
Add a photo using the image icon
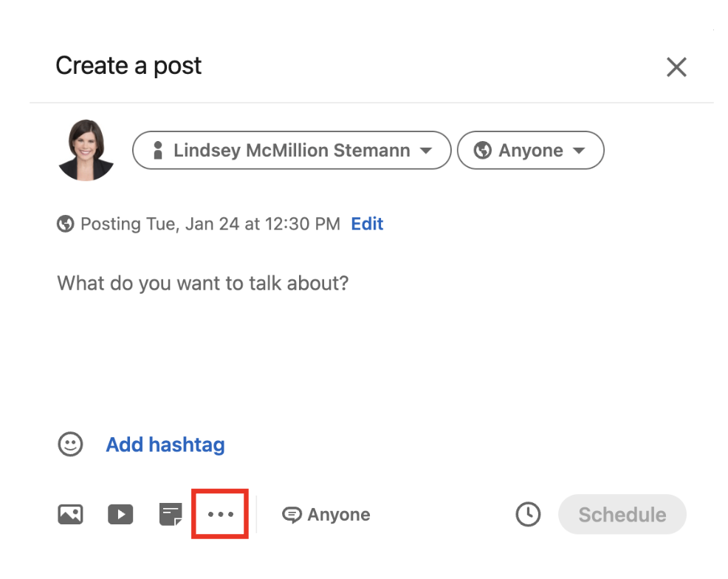[x=70, y=514]
